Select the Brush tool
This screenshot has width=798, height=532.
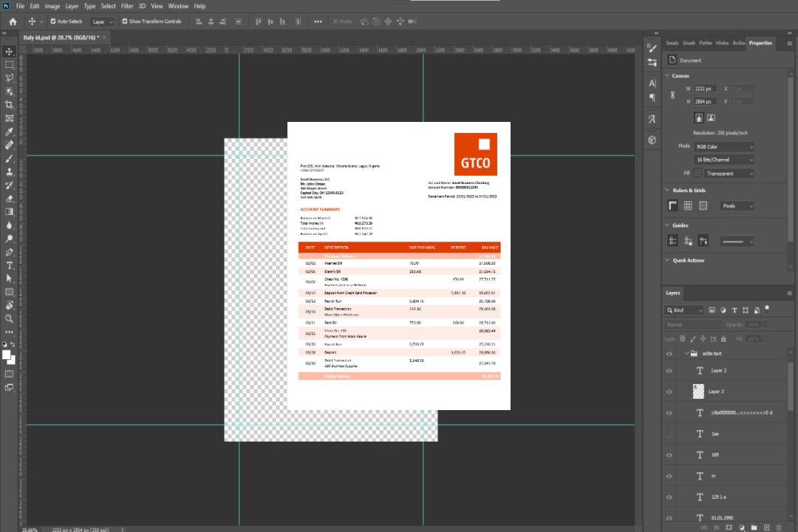9,158
